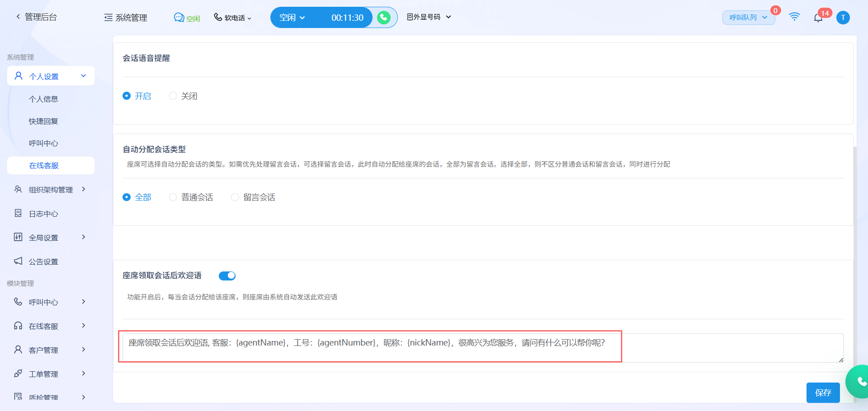Open the user avatar T menu
Image resolution: width=868 pixels, height=411 pixels.
[843, 18]
